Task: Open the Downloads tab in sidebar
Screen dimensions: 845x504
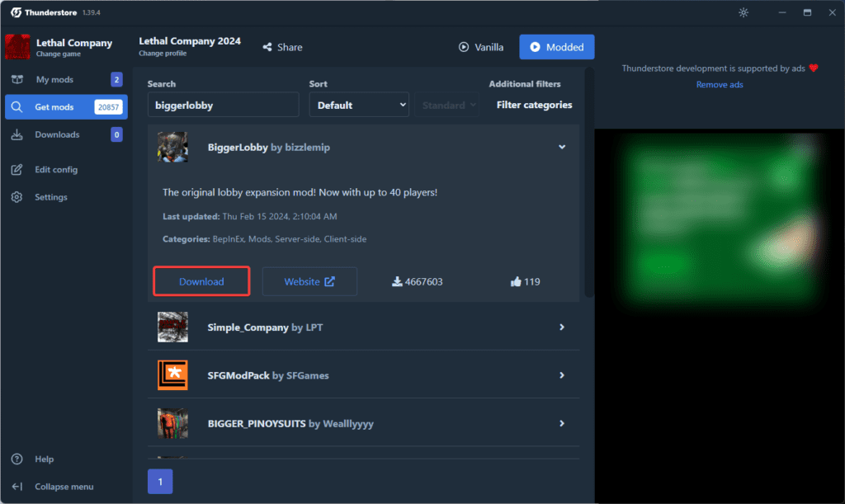Action: (57, 134)
